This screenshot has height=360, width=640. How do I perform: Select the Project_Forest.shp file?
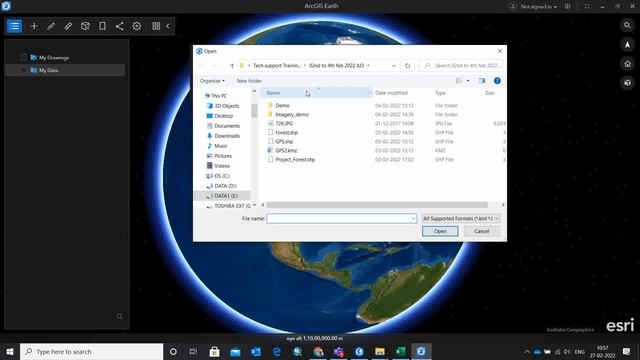pos(295,160)
